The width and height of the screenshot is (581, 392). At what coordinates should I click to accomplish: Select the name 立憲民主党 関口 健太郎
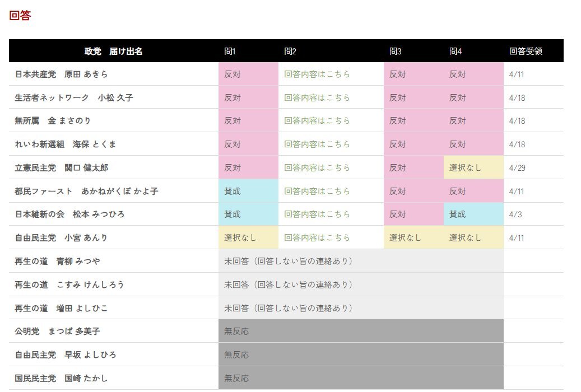62,168
